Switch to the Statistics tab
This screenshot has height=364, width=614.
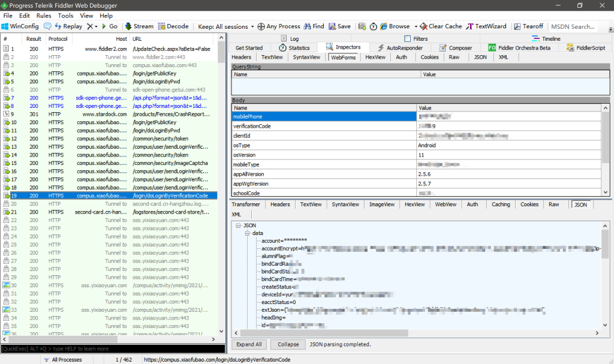(x=294, y=48)
